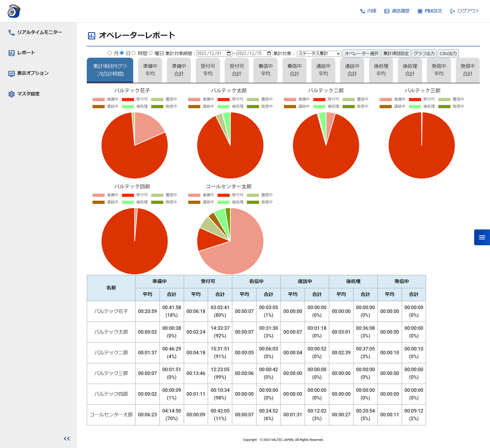
Task: Select the 時間 radio button
Action: [133, 53]
